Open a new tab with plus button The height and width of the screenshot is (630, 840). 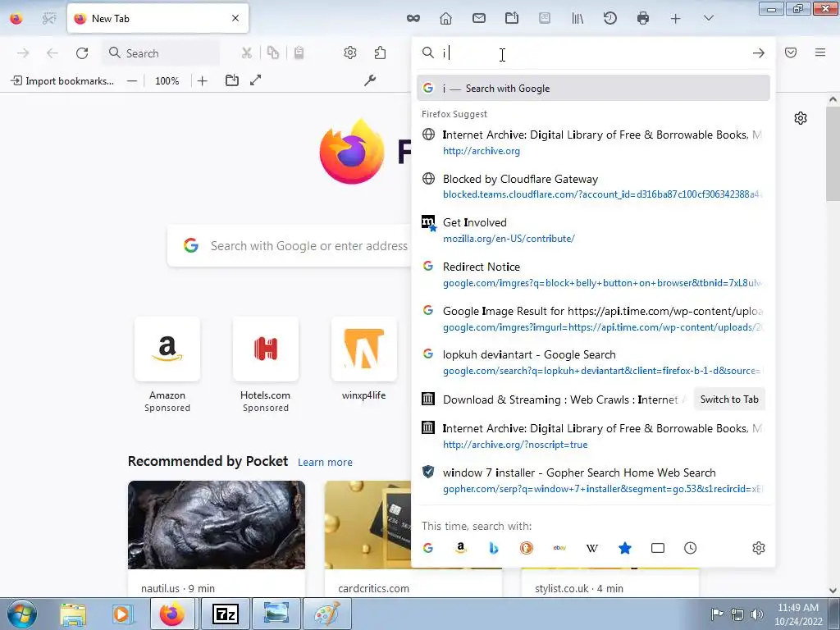point(676,18)
